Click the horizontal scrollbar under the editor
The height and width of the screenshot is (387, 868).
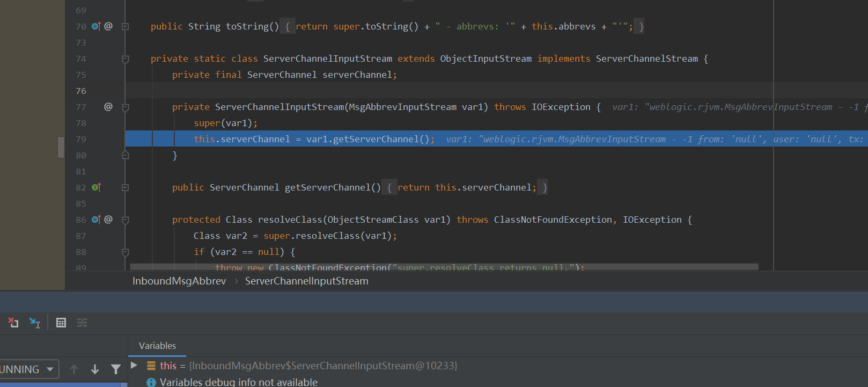[444, 267]
